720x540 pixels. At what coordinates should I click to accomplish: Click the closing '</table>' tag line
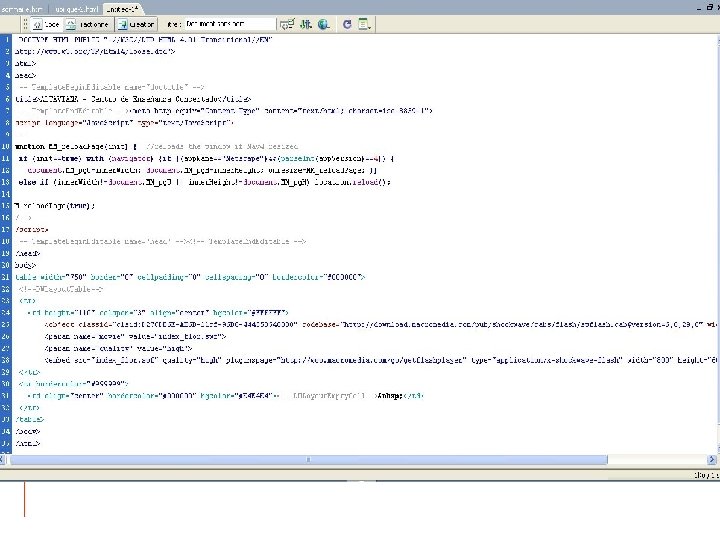click(30, 419)
